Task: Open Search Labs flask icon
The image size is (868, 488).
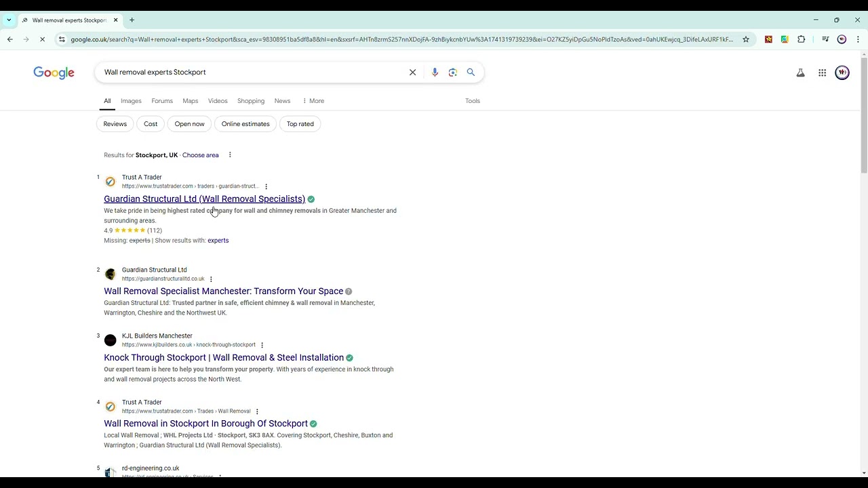Action: tap(800, 73)
